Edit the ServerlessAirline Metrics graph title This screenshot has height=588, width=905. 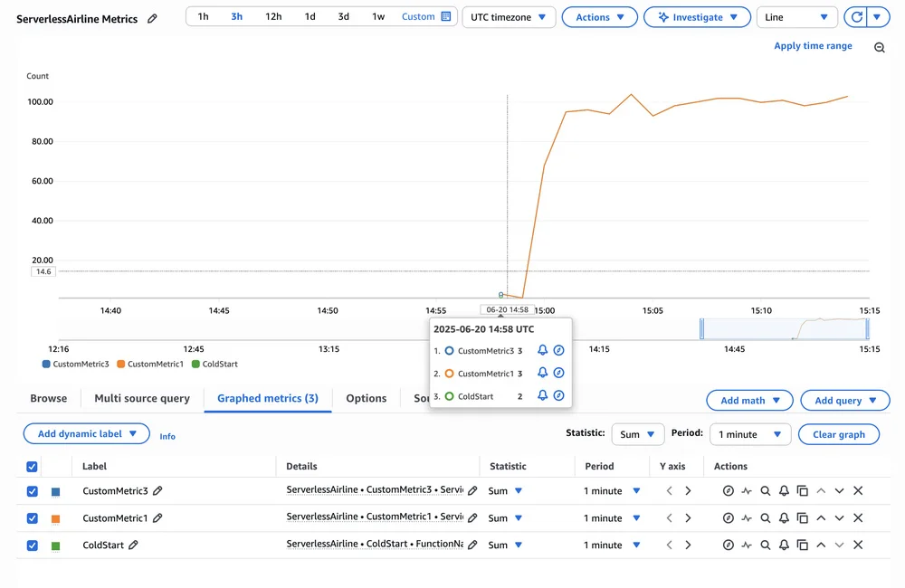152,18
